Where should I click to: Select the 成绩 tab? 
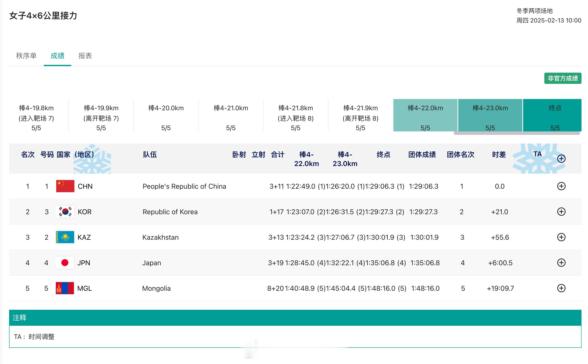pos(57,56)
